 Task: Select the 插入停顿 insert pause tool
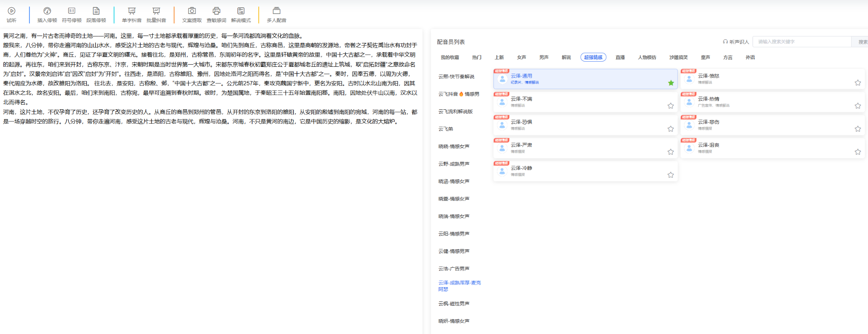point(47,15)
